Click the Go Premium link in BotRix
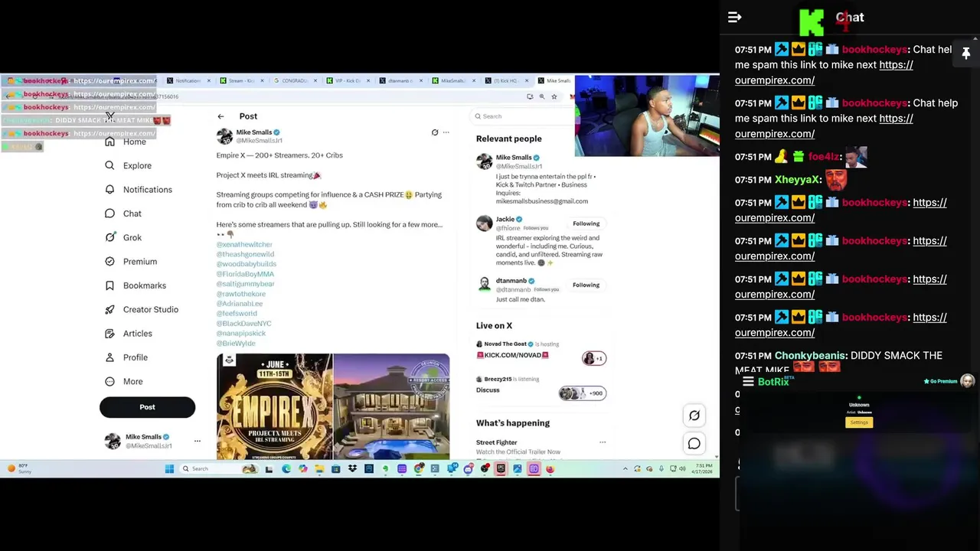Image resolution: width=980 pixels, height=551 pixels. pos(941,381)
